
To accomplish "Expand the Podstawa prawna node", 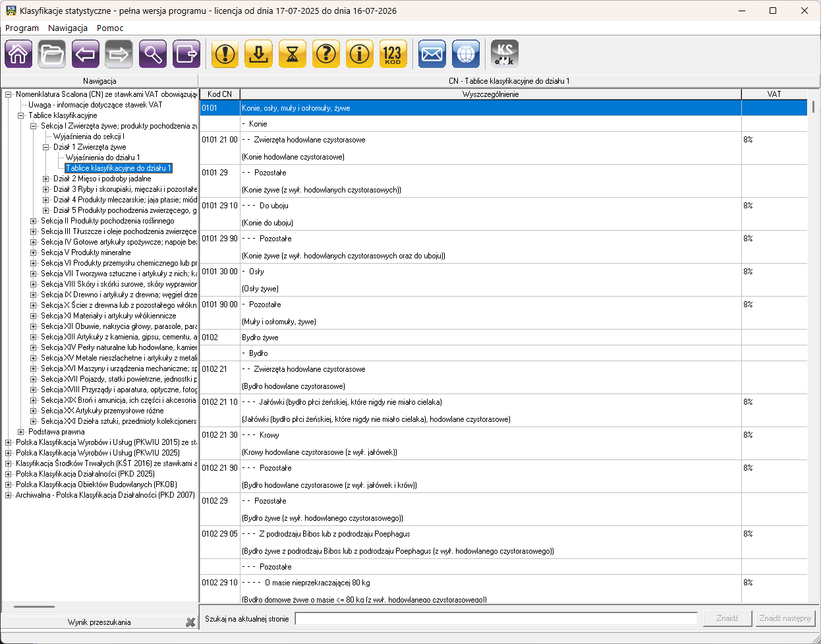I will 21,432.
